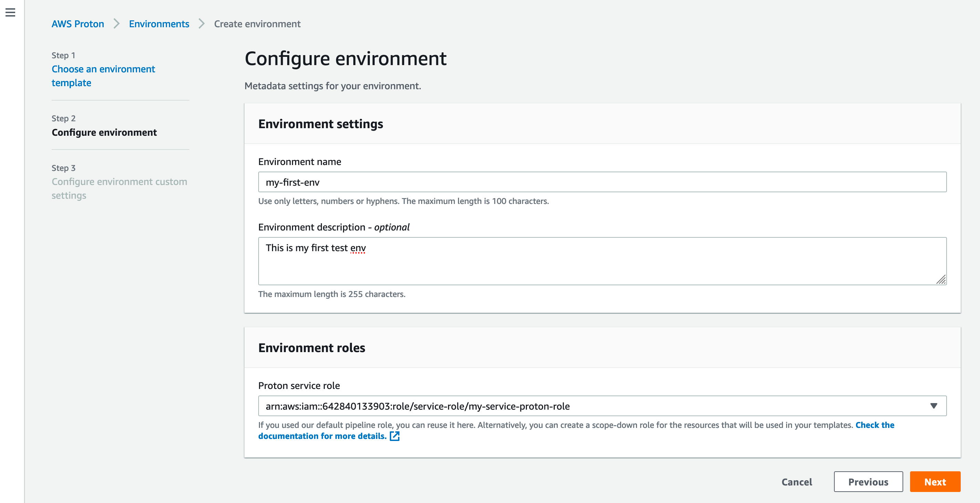Go to AWS Proton breadcrumb link
Image resolution: width=980 pixels, height=503 pixels.
tap(77, 24)
